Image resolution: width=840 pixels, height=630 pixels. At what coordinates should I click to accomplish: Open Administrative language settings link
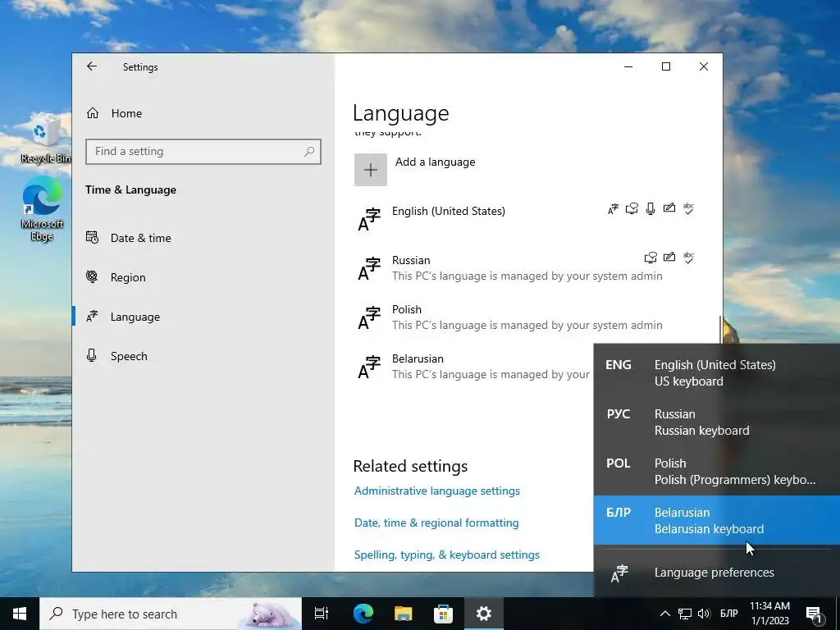click(437, 491)
